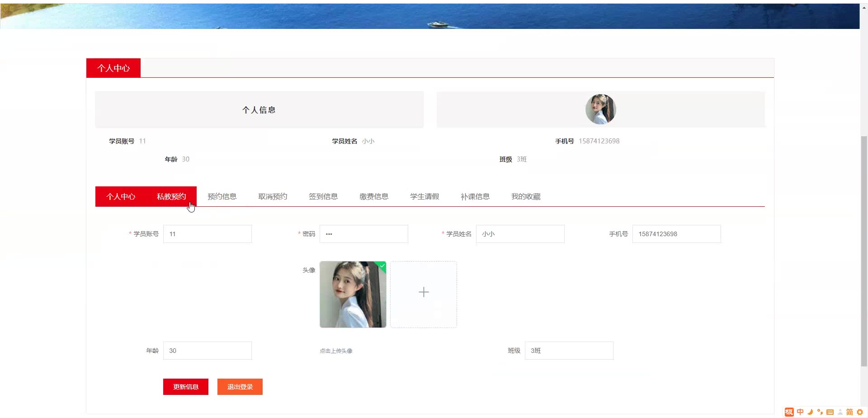The width and height of the screenshot is (868, 418).
Task: Click the 更新信息 update button
Action: point(185,386)
